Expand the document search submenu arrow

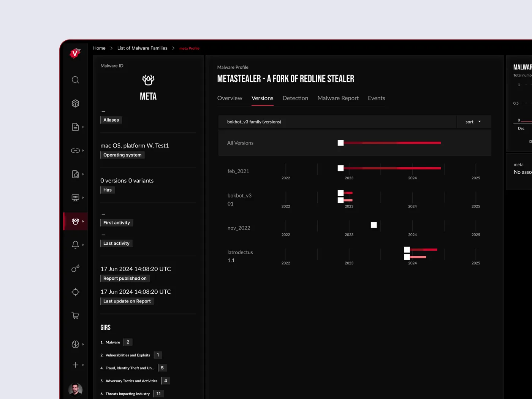click(x=83, y=174)
